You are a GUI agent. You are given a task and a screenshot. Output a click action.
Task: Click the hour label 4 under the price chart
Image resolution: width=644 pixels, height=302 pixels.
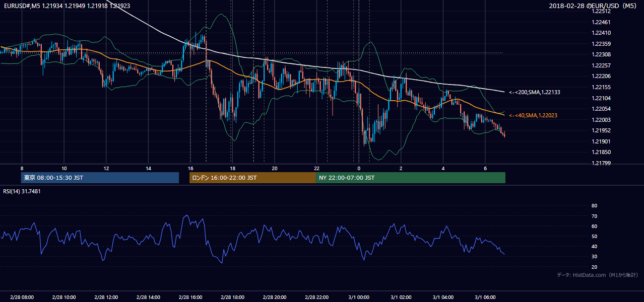pyautogui.click(x=443, y=168)
